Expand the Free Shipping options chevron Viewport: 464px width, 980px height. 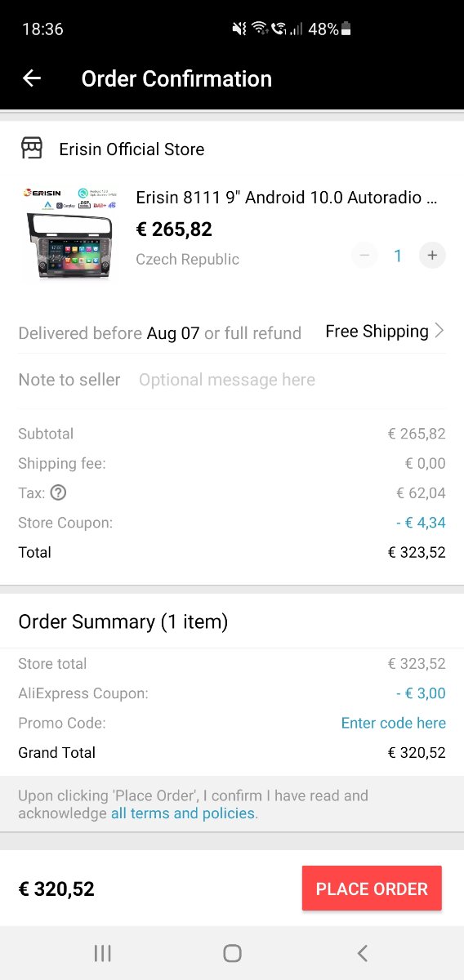click(439, 331)
